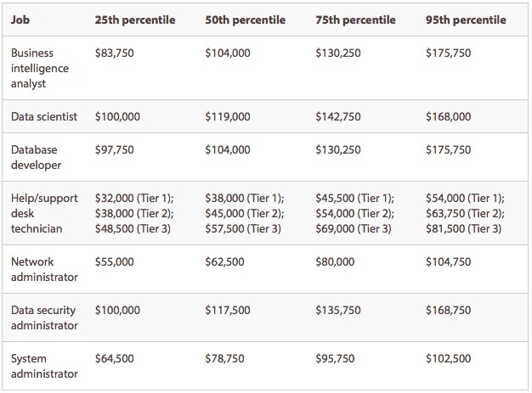Viewport: 532px width, 393px height.
Task: Select the 50th percentile column header
Action: [x=246, y=20]
